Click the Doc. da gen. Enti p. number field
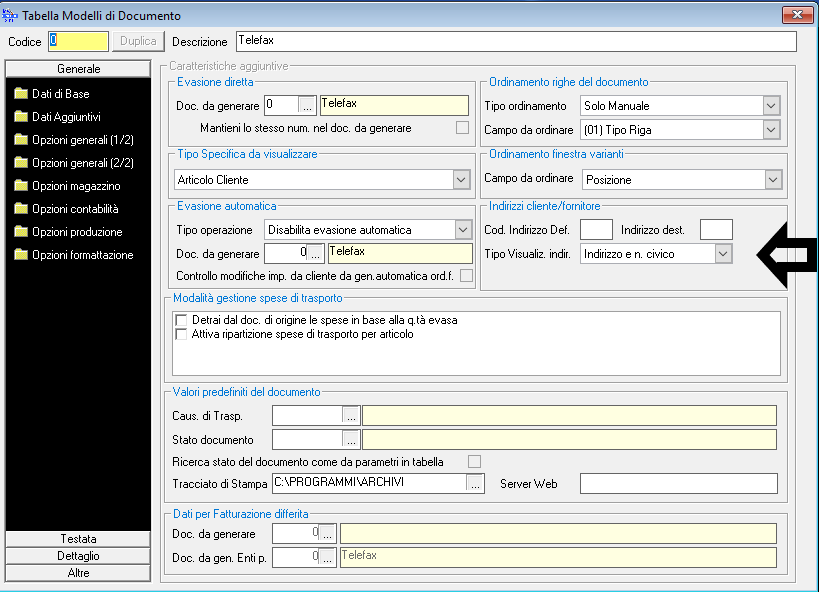819x592 pixels. (296, 558)
